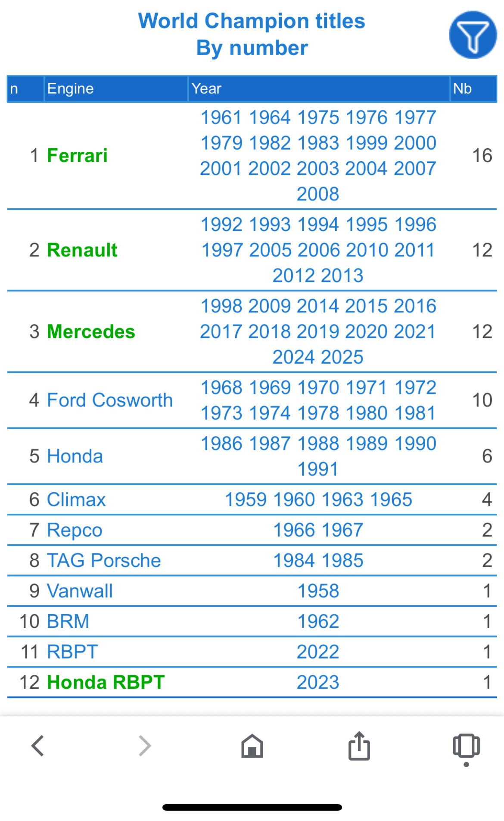Open the home page icon

coord(252,746)
